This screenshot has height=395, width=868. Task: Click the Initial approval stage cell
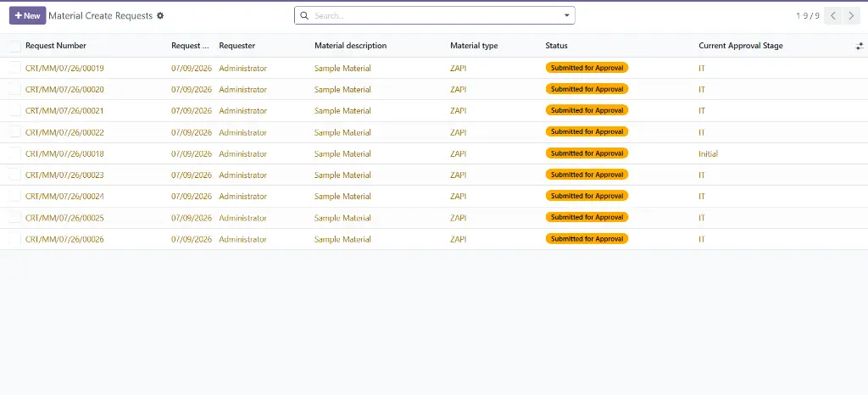[x=708, y=153]
